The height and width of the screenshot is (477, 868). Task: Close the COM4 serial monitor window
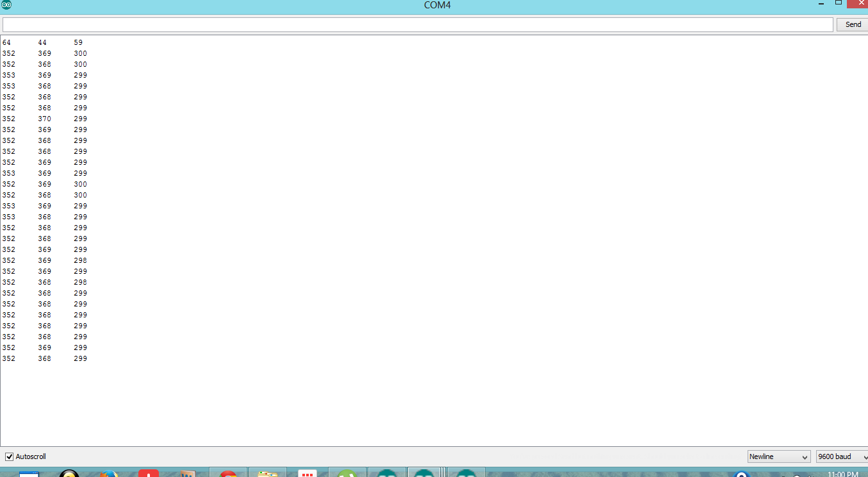click(857, 4)
